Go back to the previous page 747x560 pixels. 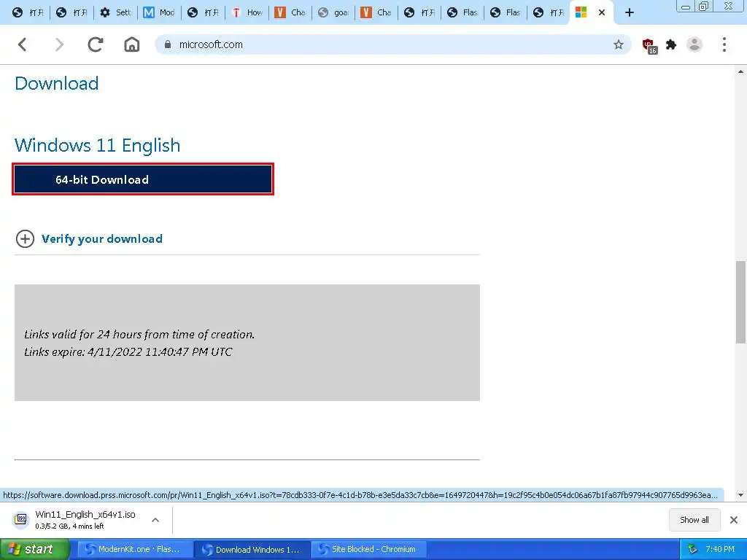point(23,44)
